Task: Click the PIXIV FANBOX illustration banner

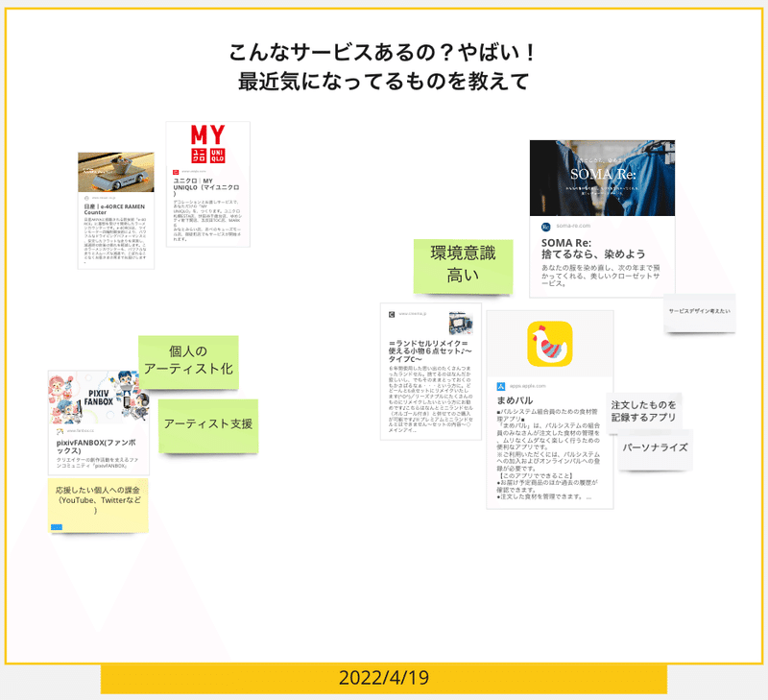Action: [99, 398]
